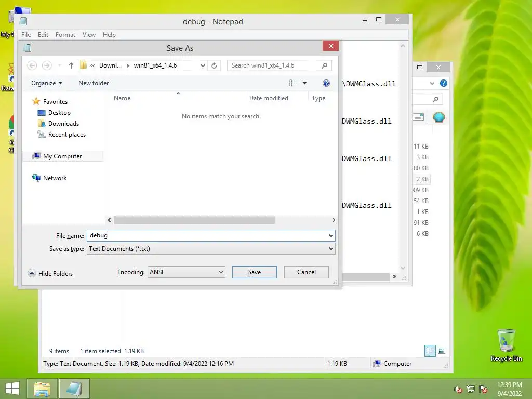
Task: Select Downloads in Favorites
Action: 58,124
